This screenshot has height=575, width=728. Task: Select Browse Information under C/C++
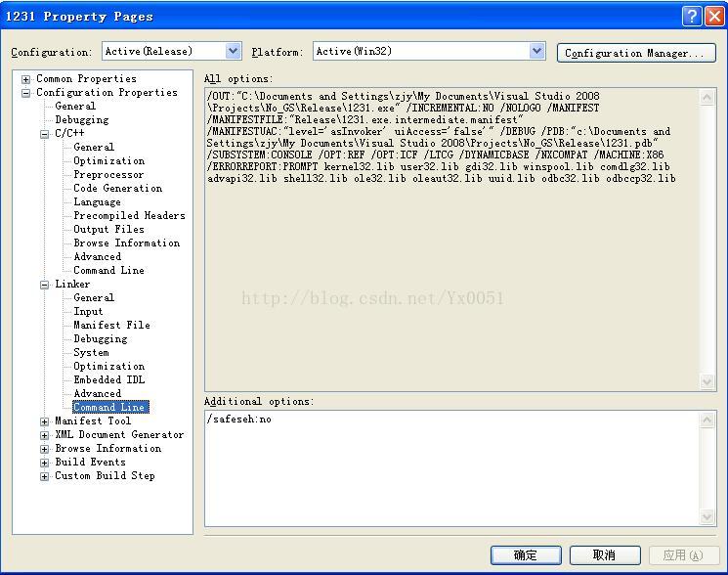click(x=126, y=243)
